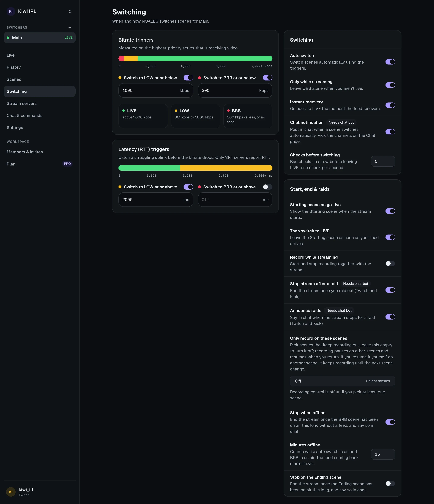Viewport: 434px width, 504px height.
Task: Turn off Auto switch
Action: click(x=390, y=62)
